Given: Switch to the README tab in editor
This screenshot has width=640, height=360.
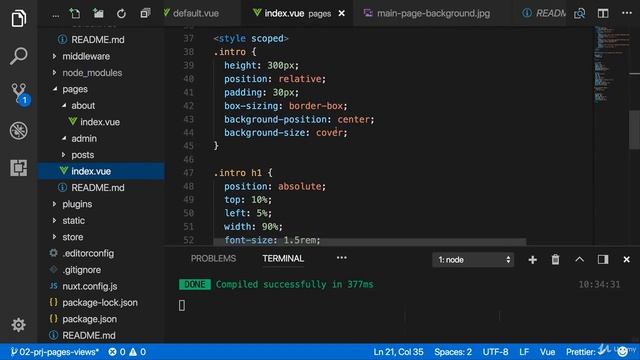Looking at the screenshot, I should pyautogui.click(x=543, y=13).
